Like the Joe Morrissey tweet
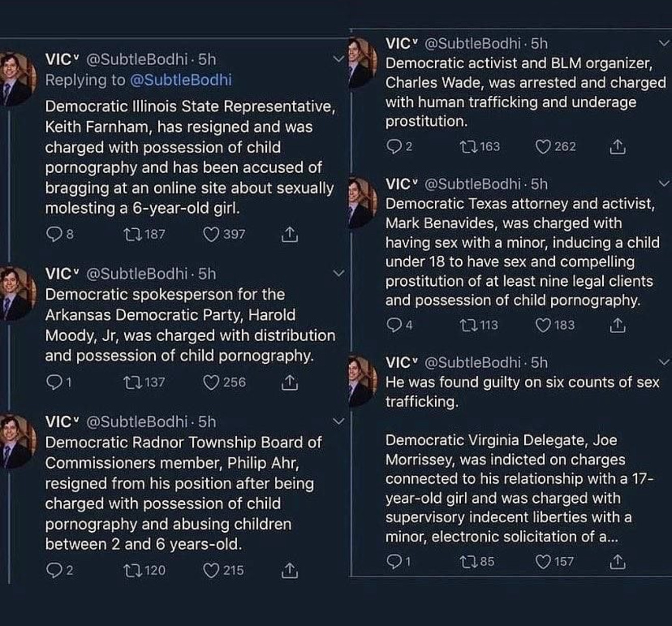The width and height of the screenshot is (672, 626). coord(544,562)
